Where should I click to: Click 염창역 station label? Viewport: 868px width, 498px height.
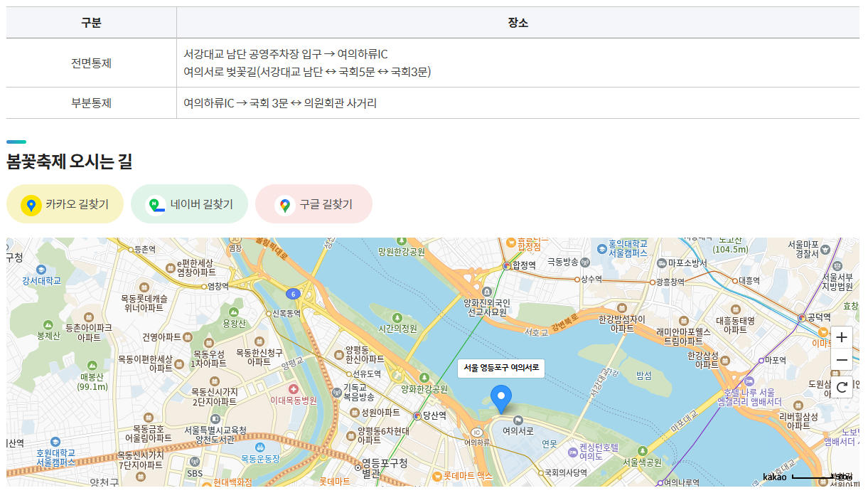[x=218, y=286]
